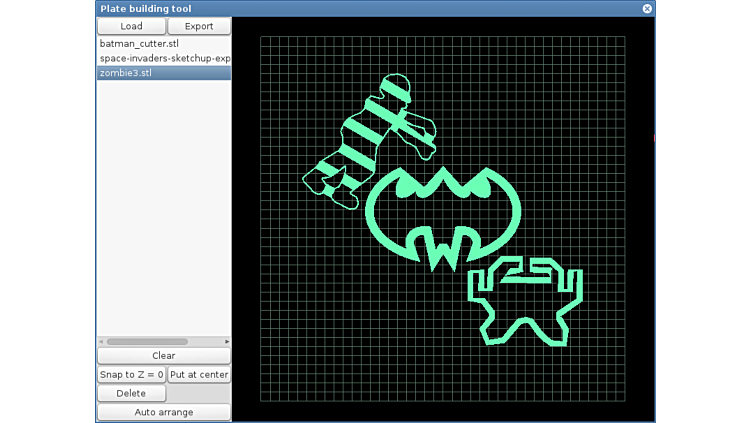752x423 pixels.
Task: Select the space-invaders-sketchup list entry
Action: pos(164,58)
